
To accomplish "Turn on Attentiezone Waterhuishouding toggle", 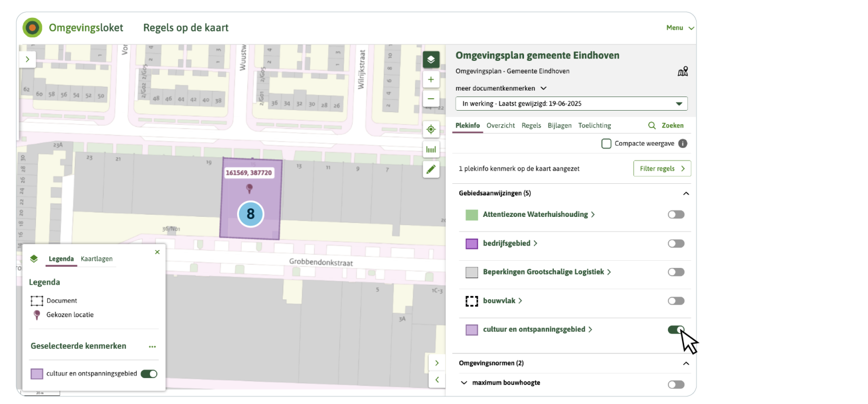I will pos(676,215).
